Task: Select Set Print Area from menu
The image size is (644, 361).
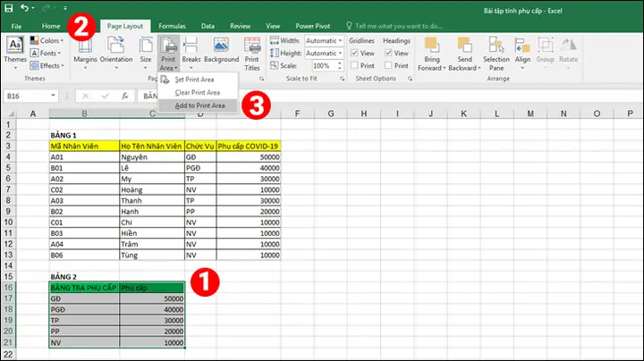Action: [x=197, y=80]
